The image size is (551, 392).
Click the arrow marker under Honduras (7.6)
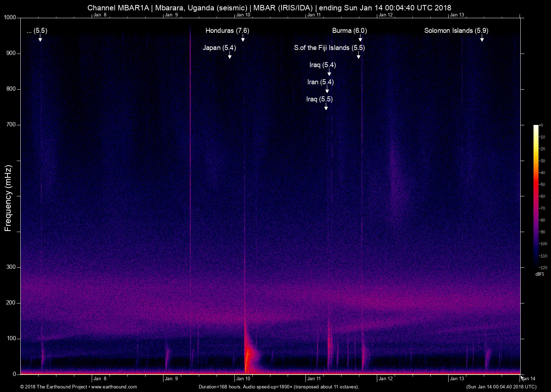(243, 38)
